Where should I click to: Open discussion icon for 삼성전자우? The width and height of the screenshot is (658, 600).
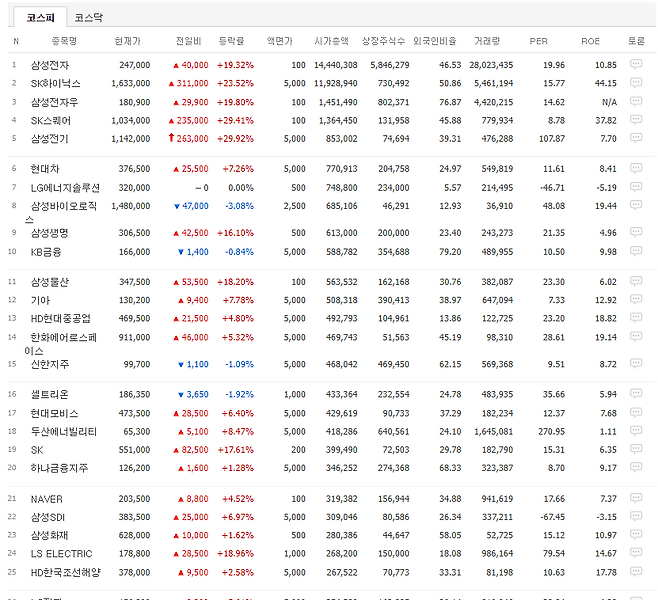click(636, 101)
